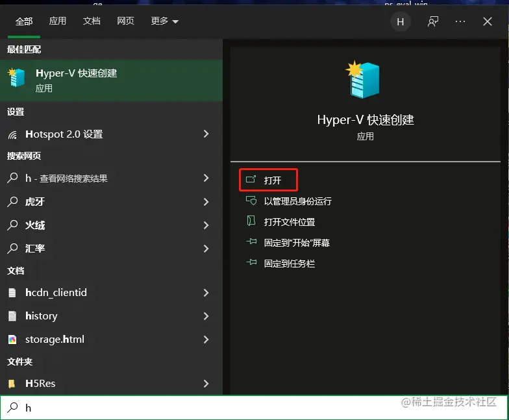Expand arrow for history document
The image size is (509, 420).
206,316
